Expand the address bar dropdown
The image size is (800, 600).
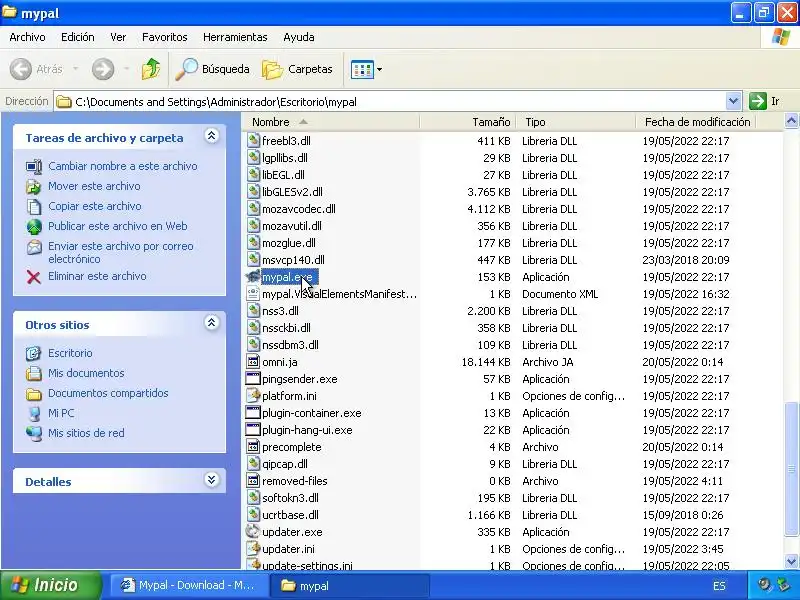(x=733, y=101)
